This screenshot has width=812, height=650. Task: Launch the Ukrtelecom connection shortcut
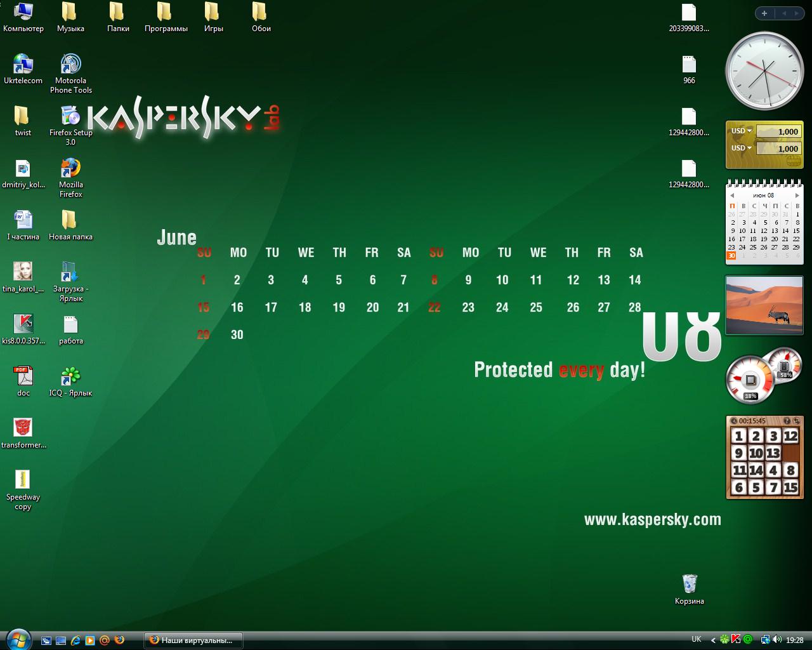pyautogui.click(x=23, y=69)
